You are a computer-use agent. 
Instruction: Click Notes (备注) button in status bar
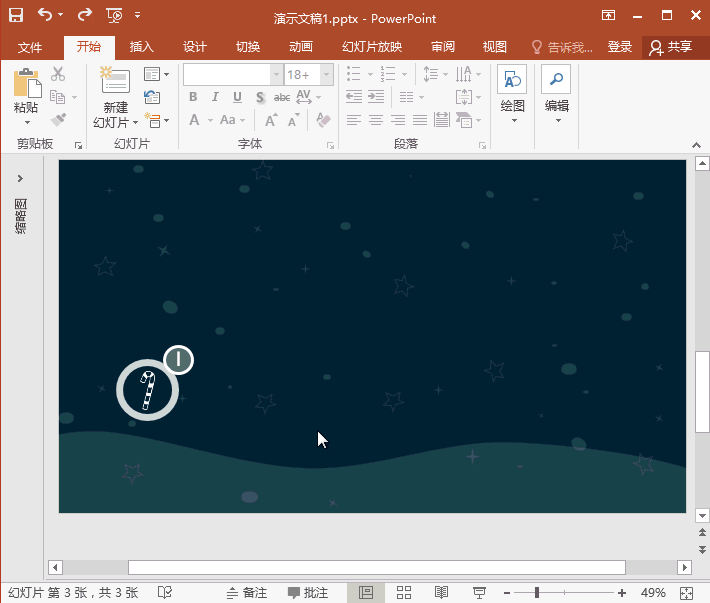pos(247,593)
